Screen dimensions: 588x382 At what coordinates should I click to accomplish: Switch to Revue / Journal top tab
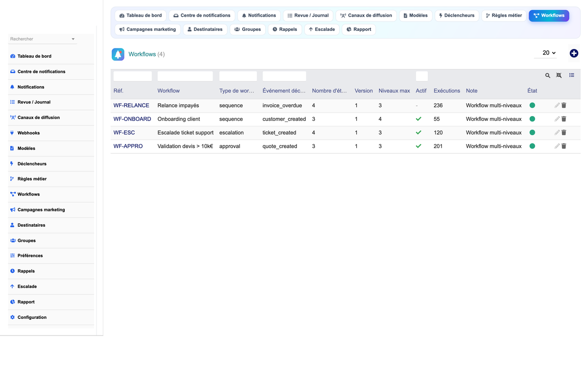coord(308,16)
